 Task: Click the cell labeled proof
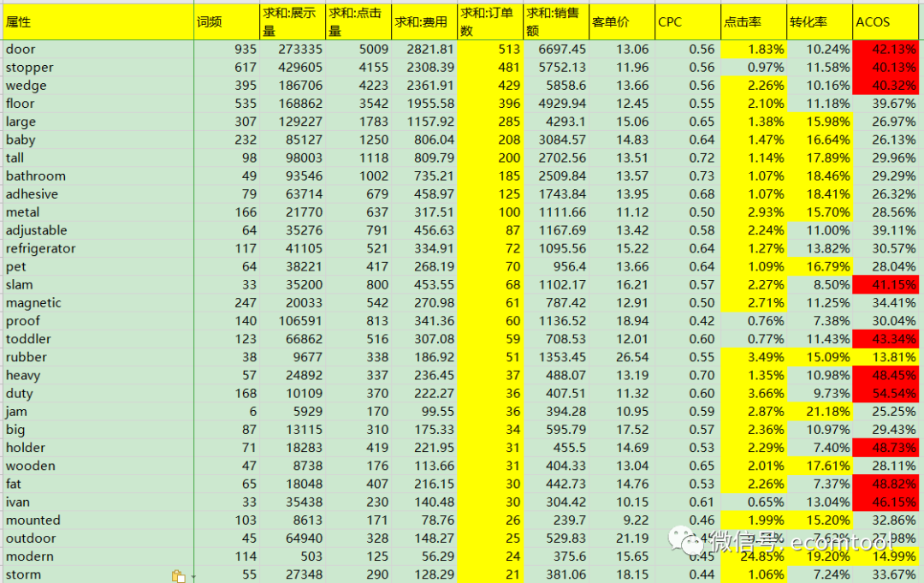98,321
